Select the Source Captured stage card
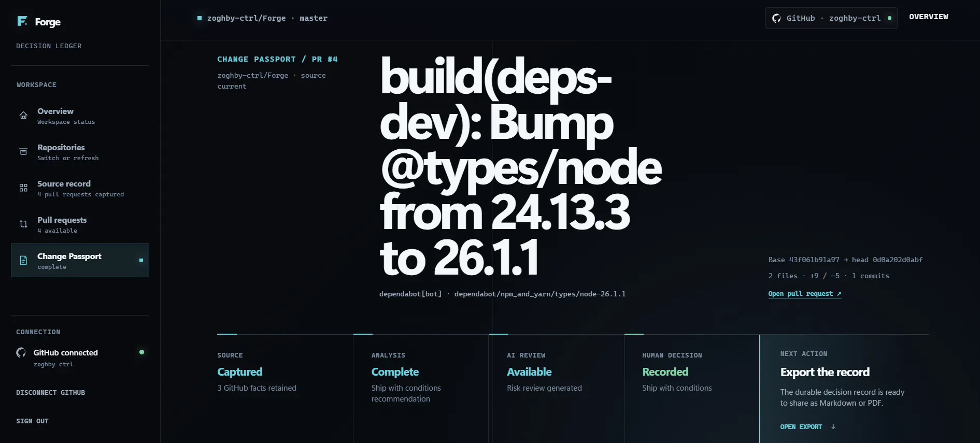 click(285, 389)
